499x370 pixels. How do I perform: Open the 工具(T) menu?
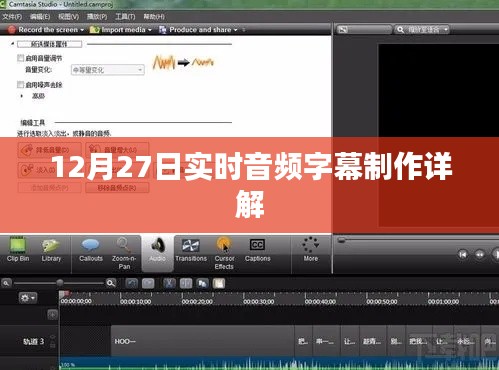pyautogui.click(x=125, y=16)
